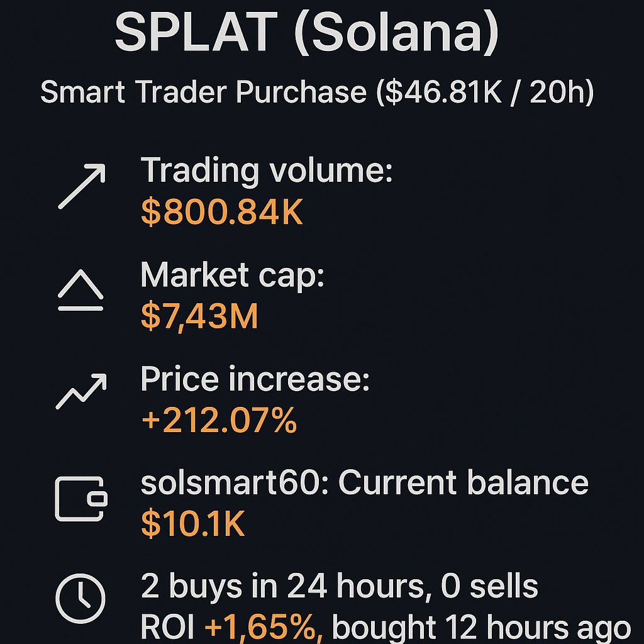This screenshot has height=644, width=644.
Task: Click the bought 12 hours ago text
Action: (x=481, y=628)
